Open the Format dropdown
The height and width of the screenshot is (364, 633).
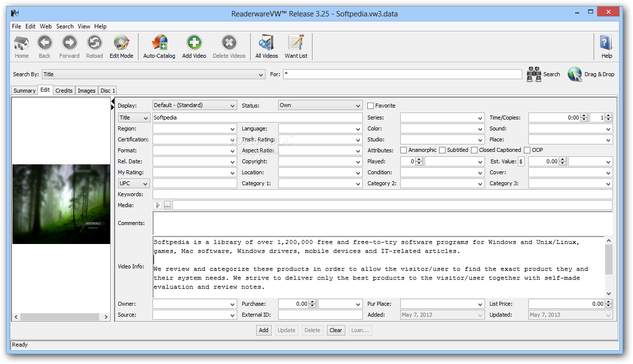[233, 151]
